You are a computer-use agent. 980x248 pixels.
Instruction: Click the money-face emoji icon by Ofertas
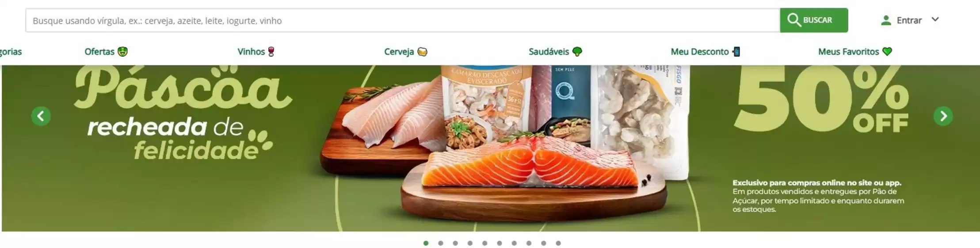122,52
